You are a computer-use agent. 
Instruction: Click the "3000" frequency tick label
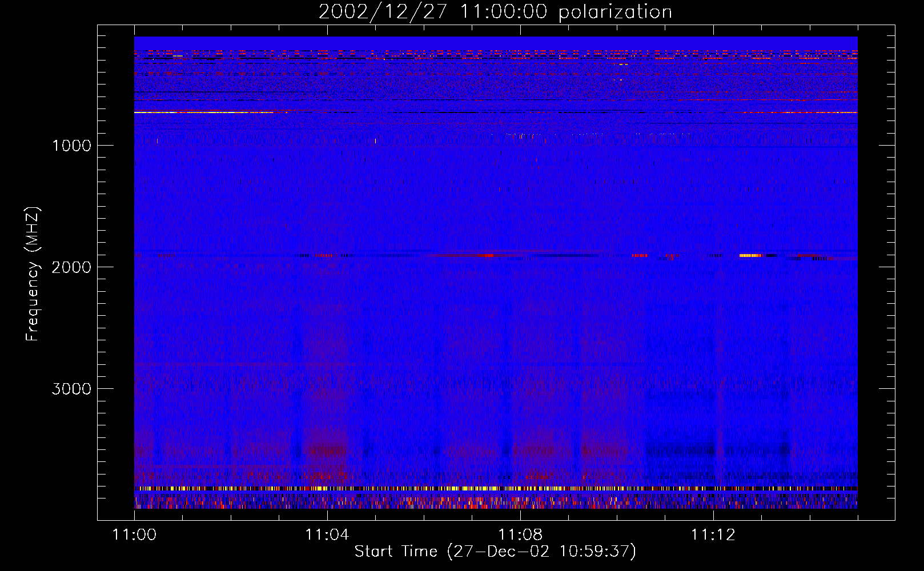[x=71, y=389]
